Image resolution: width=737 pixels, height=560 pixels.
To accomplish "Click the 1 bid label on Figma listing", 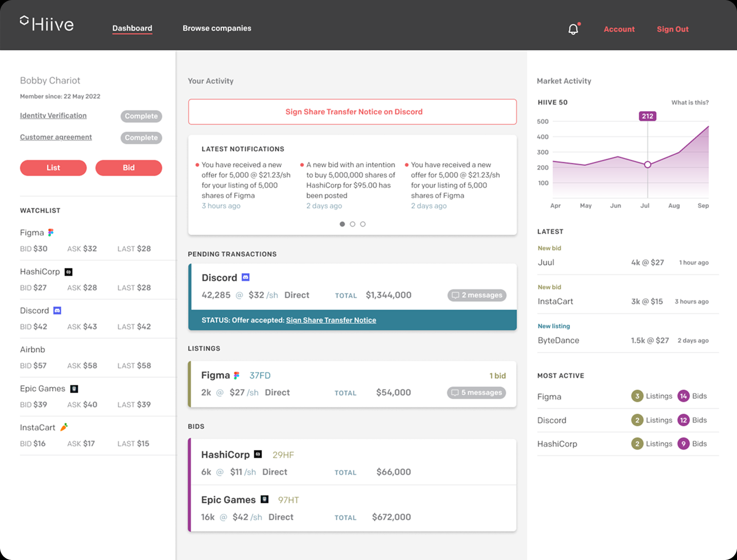I will point(497,376).
